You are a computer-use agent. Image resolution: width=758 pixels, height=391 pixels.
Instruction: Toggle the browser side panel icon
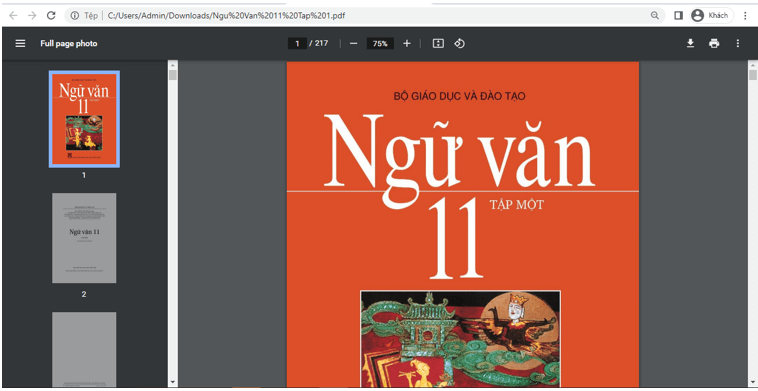pyautogui.click(x=678, y=15)
